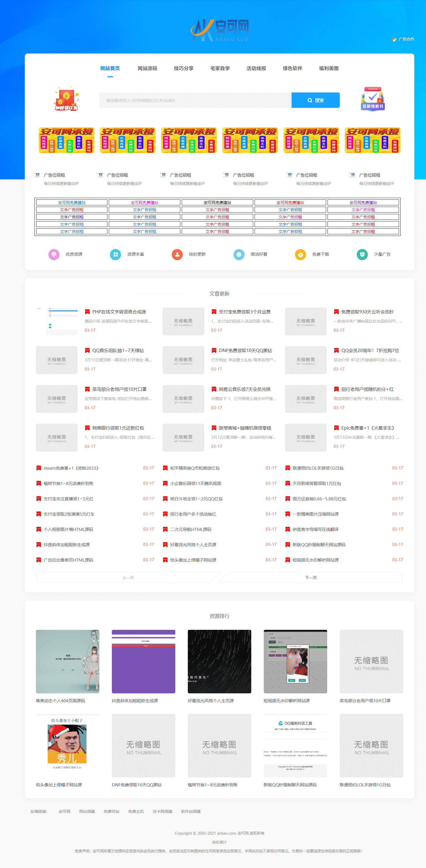Click the 安可网 ANKEU.COM logo

[x=220, y=30]
